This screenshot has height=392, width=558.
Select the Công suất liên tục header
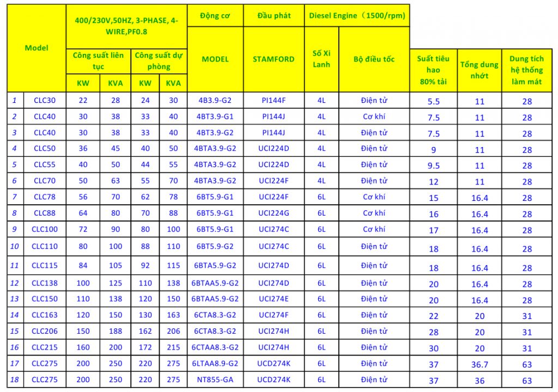point(98,60)
